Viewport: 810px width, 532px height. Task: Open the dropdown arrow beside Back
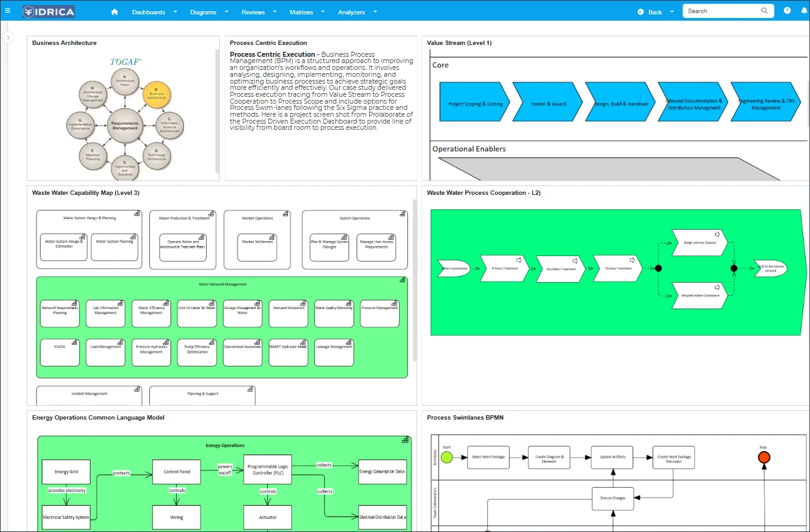tap(672, 12)
